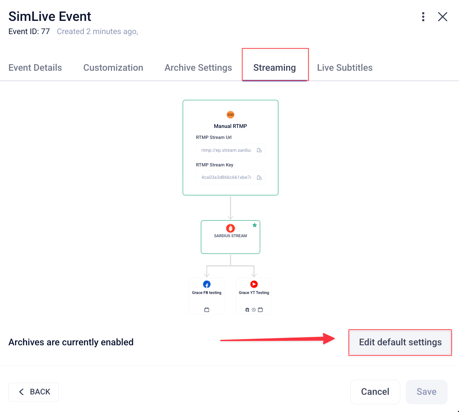Click the RTMP Stream Url field

(230, 150)
